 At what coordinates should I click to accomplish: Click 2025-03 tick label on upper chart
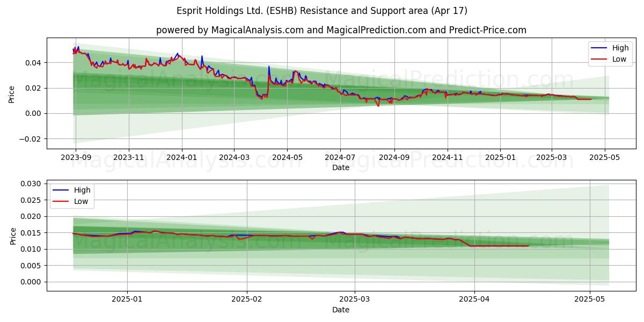point(552,157)
